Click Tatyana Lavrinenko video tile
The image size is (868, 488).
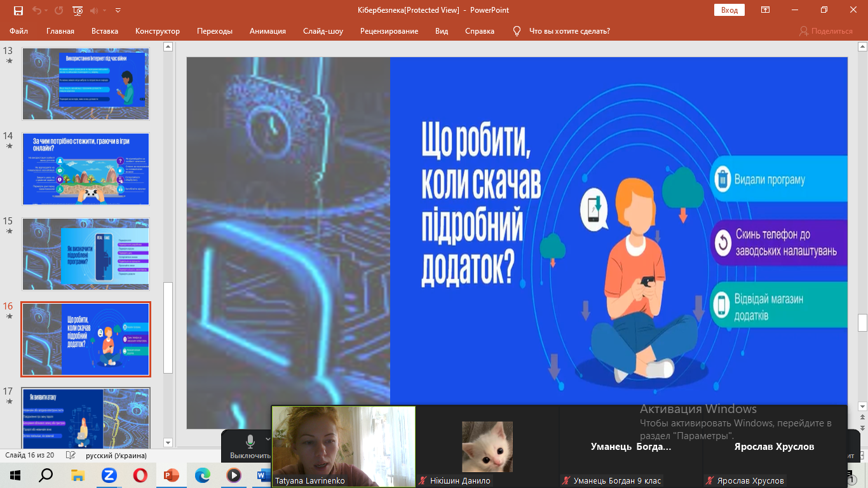344,446
